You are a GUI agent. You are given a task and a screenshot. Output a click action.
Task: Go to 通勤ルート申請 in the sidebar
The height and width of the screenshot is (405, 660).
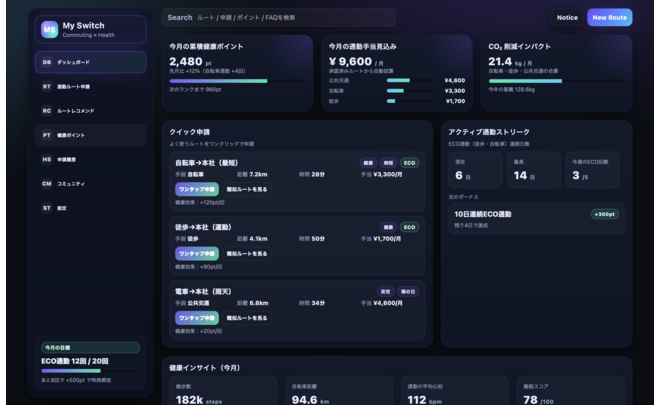point(90,87)
